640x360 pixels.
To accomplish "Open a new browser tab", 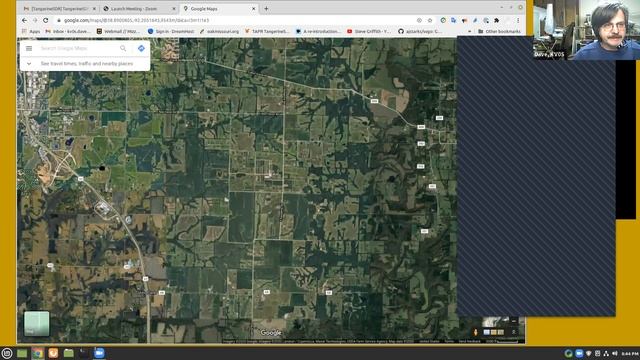I will pyautogui.click(x=266, y=9).
